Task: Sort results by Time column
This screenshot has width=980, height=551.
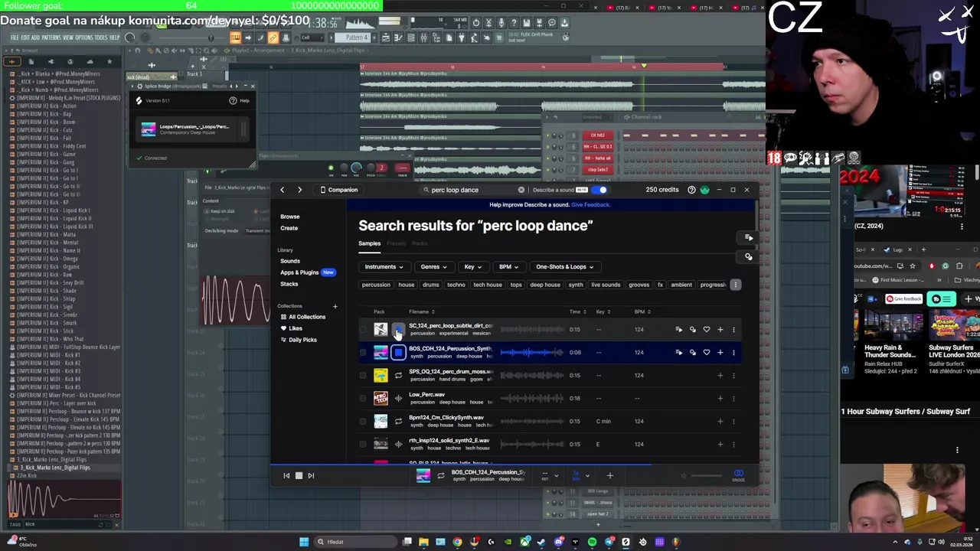Action: click(577, 311)
